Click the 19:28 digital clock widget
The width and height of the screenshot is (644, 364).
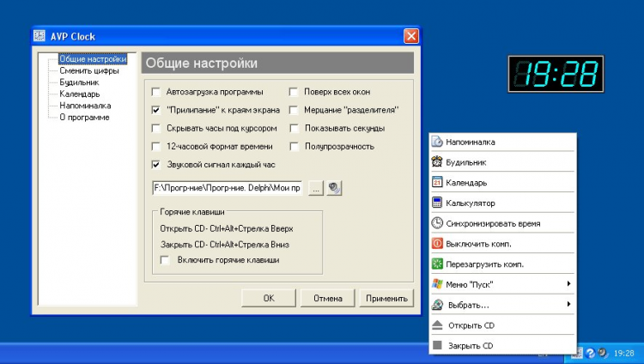(x=556, y=74)
